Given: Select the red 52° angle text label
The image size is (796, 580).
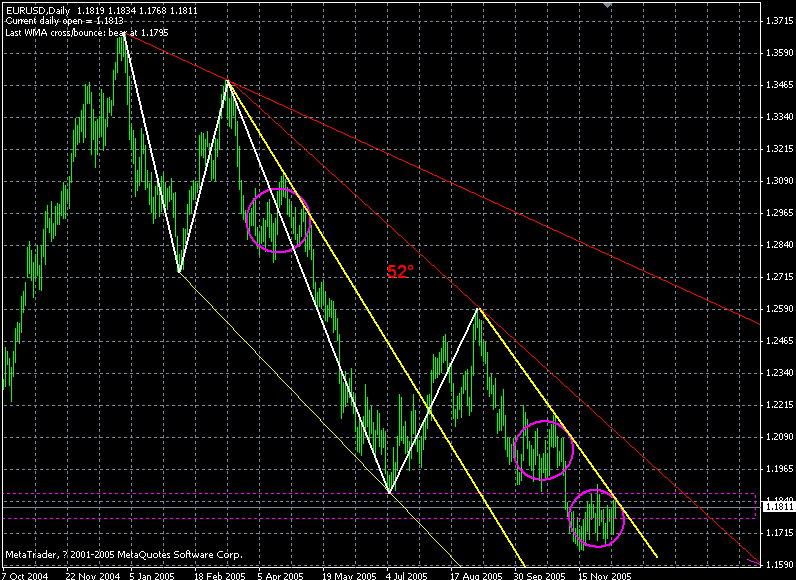Looking at the screenshot, I should pyautogui.click(x=400, y=272).
